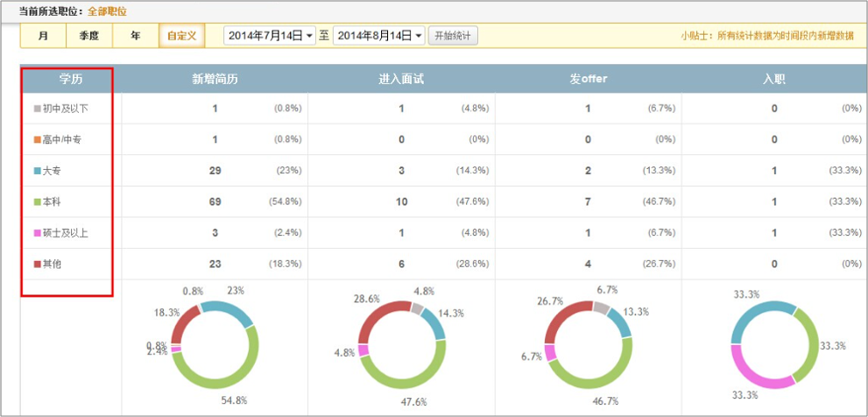Click the gray 初中及以下 legend swatch
The image size is (868, 417).
[x=37, y=110]
